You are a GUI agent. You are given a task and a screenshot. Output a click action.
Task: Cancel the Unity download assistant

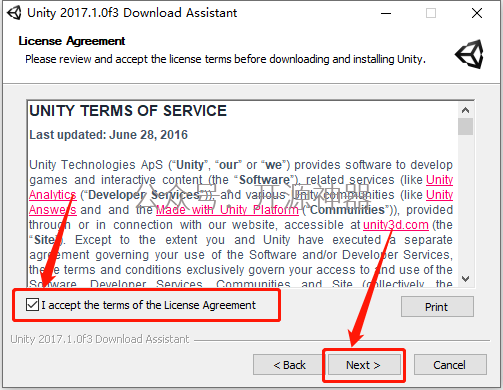(450, 365)
